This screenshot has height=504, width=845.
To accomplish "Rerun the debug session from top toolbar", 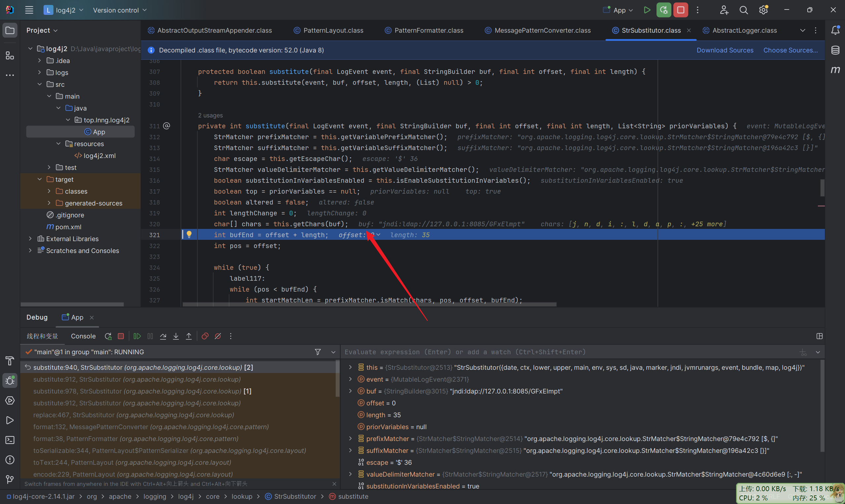I will pyautogui.click(x=663, y=10).
